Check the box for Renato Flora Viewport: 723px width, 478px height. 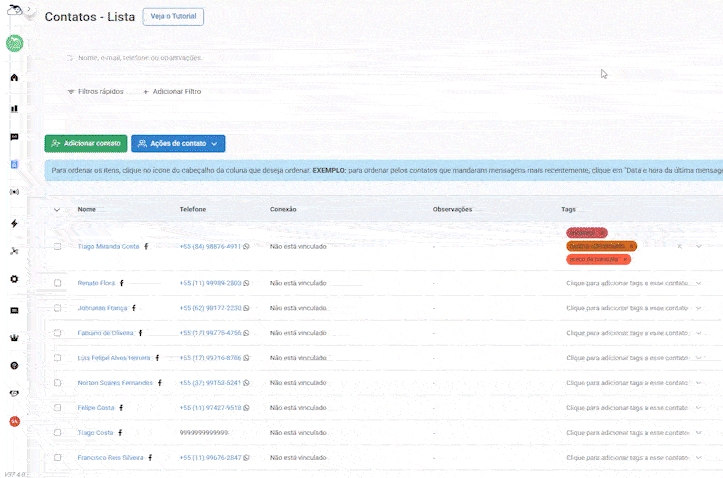[58, 283]
